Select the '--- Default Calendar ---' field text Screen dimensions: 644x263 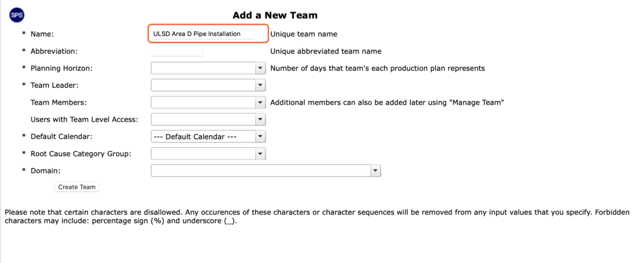click(x=195, y=136)
